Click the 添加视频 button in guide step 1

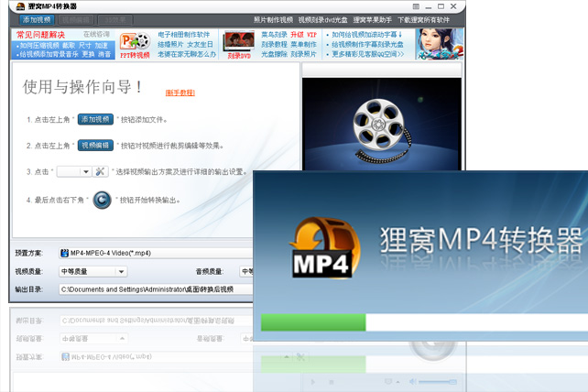coord(95,120)
